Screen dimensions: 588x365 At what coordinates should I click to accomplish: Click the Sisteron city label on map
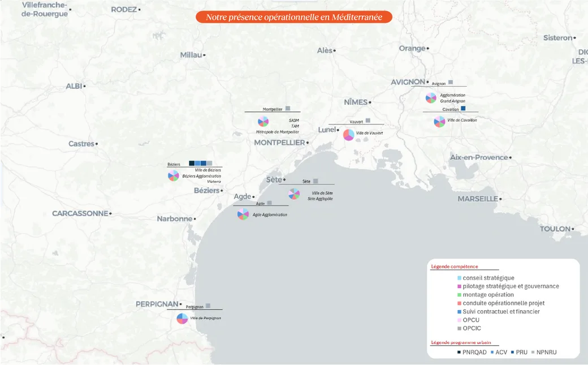(557, 37)
